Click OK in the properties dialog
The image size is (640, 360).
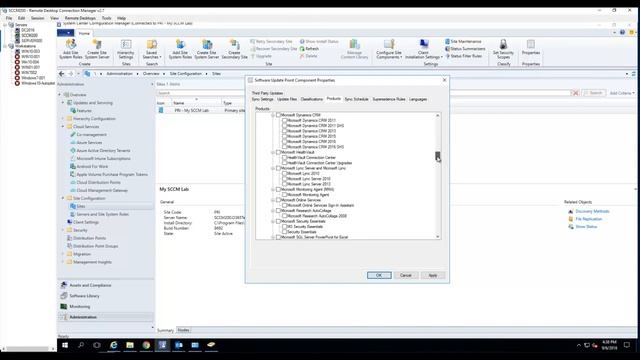379,276
